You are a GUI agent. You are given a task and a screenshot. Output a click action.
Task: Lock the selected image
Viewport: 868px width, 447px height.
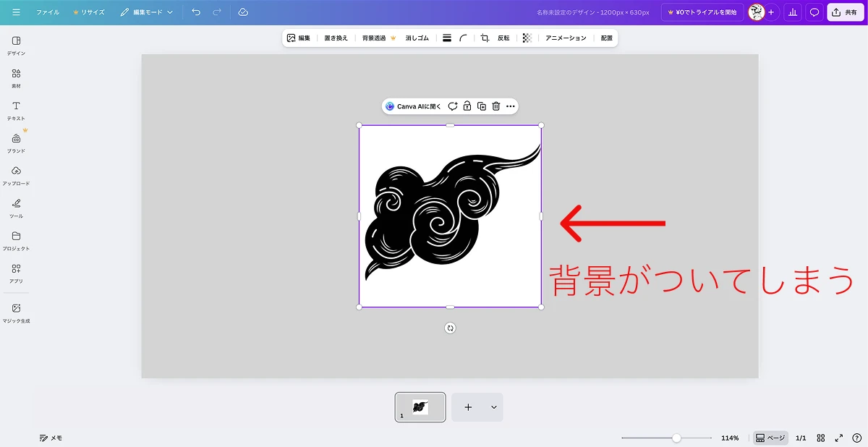[x=467, y=106]
